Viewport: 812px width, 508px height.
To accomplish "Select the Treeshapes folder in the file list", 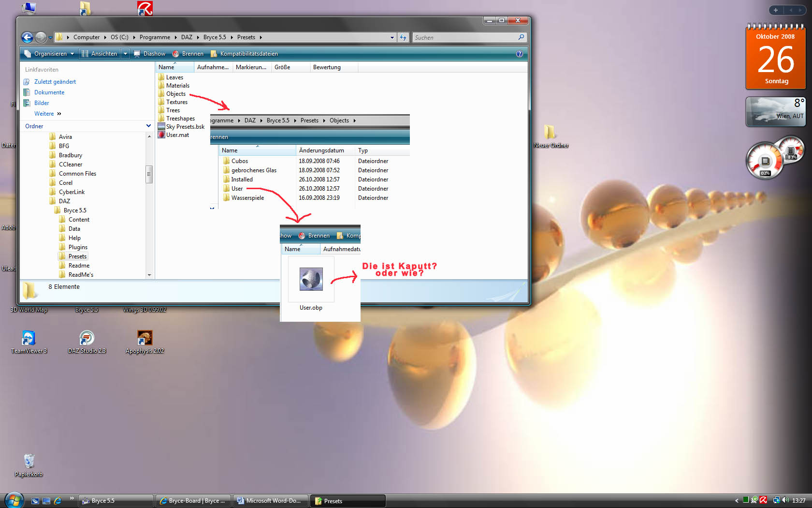I will point(176,119).
